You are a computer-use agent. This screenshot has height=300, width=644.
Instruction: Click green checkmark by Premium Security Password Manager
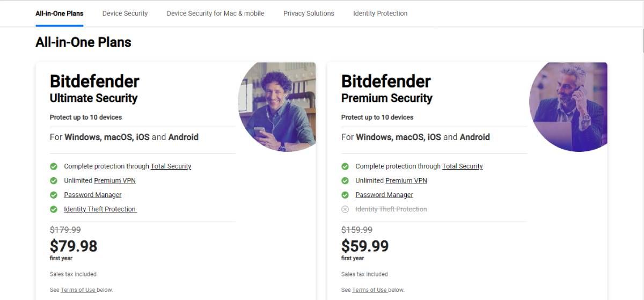tap(345, 195)
